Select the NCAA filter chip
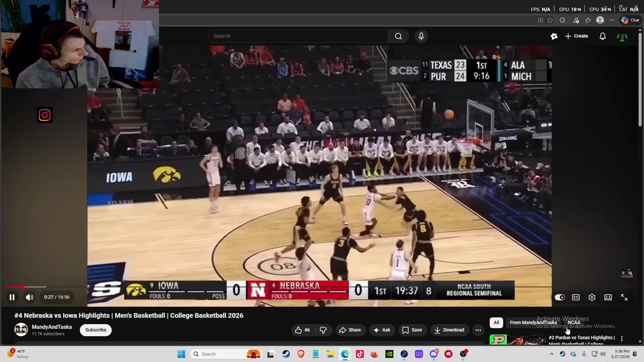 pos(574,323)
